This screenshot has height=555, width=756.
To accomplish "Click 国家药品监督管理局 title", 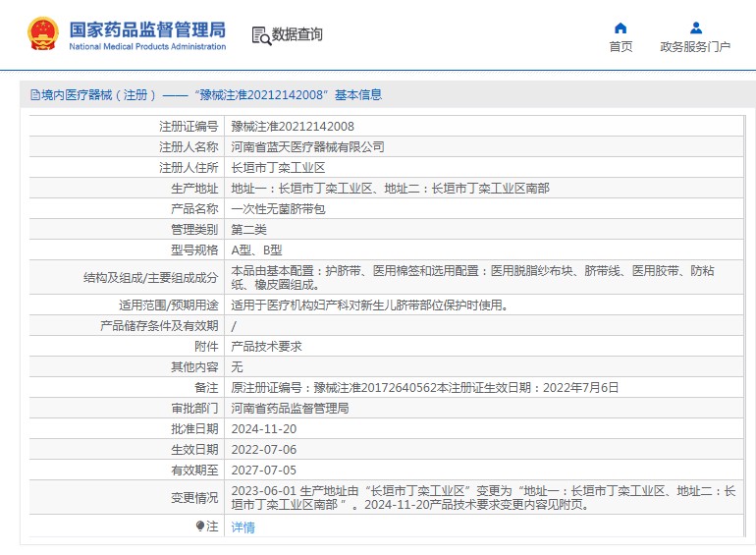I will pos(147,29).
